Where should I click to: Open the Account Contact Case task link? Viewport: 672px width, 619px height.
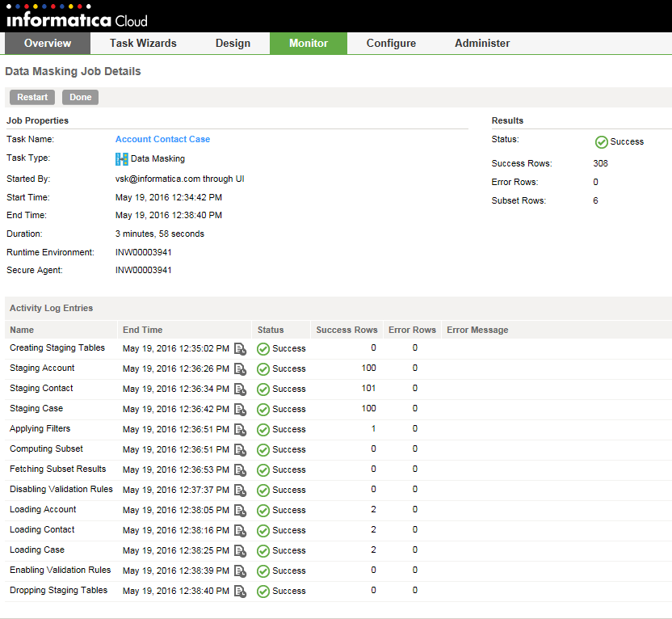click(x=163, y=139)
